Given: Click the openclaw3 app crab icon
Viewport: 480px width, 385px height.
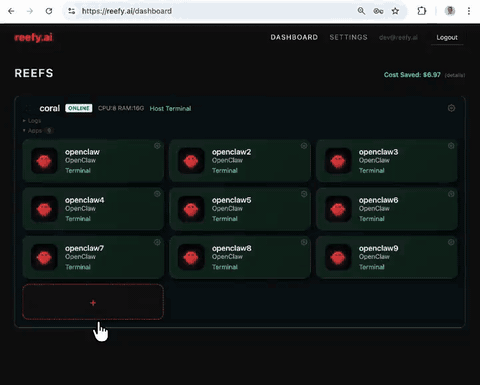Looking at the screenshot, I should (338, 161).
